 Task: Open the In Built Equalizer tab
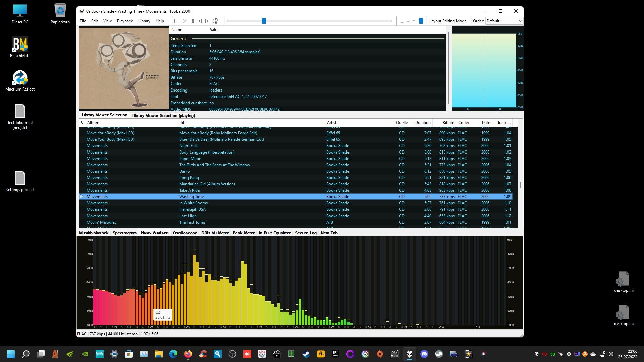coord(275,233)
